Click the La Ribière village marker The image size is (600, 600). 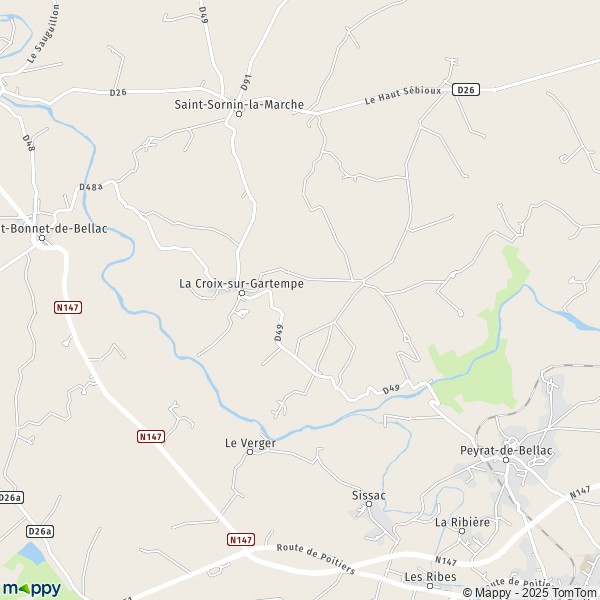(462, 531)
